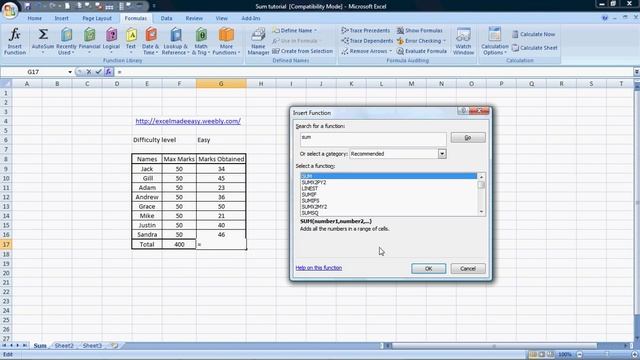Click OK in Insert Function dialog
The height and width of the screenshot is (360, 640).
click(x=428, y=269)
